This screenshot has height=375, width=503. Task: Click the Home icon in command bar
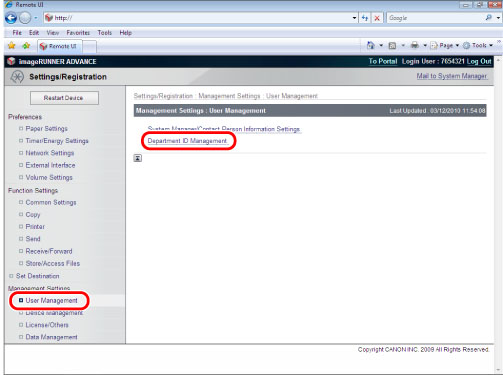(x=371, y=45)
